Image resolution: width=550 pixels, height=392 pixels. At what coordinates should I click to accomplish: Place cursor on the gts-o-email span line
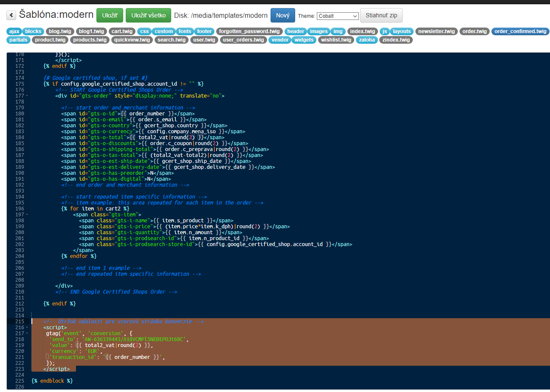point(134,120)
